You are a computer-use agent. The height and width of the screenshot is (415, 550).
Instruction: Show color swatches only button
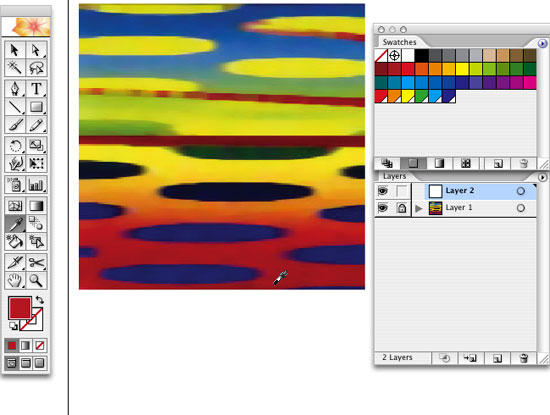413,163
